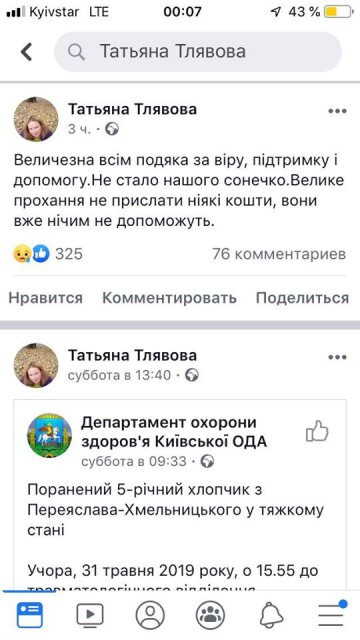Open first post author's profile picture
The image size is (360, 640).
(36, 119)
